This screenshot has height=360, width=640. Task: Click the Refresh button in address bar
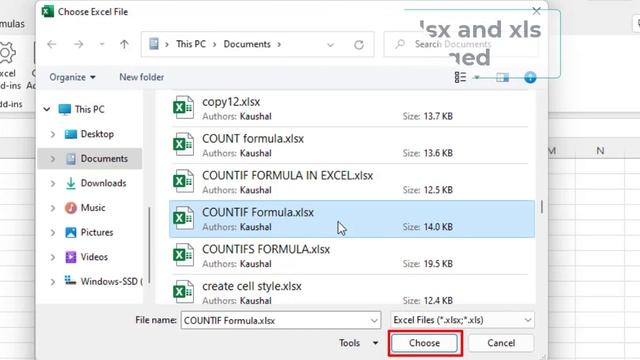click(x=359, y=44)
